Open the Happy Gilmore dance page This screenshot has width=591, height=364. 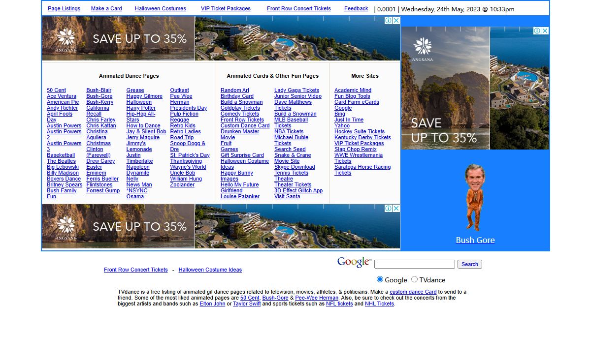coord(144,96)
